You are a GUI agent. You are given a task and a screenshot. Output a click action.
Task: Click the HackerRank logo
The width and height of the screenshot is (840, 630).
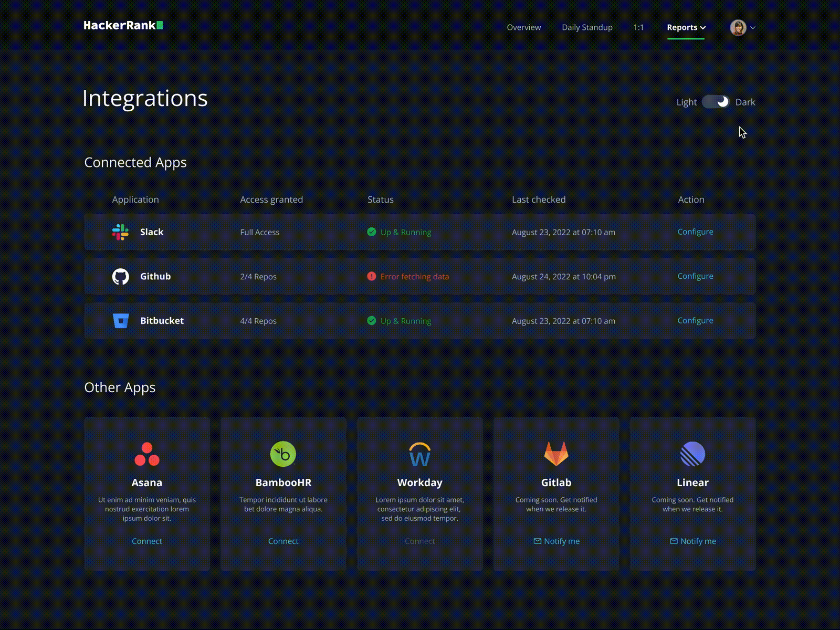[x=123, y=25]
